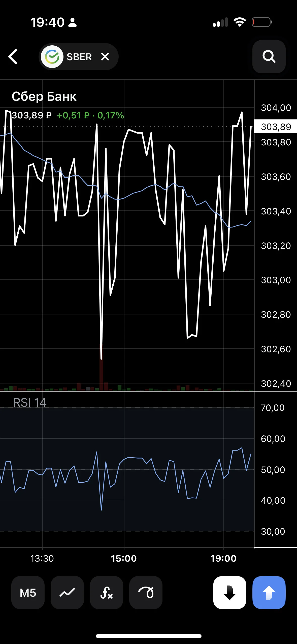Image resolution: width=297 pixels, height=644 pixels.
Task: Remove the SBER ticker with the X
Action: click(x=105, y=57)
